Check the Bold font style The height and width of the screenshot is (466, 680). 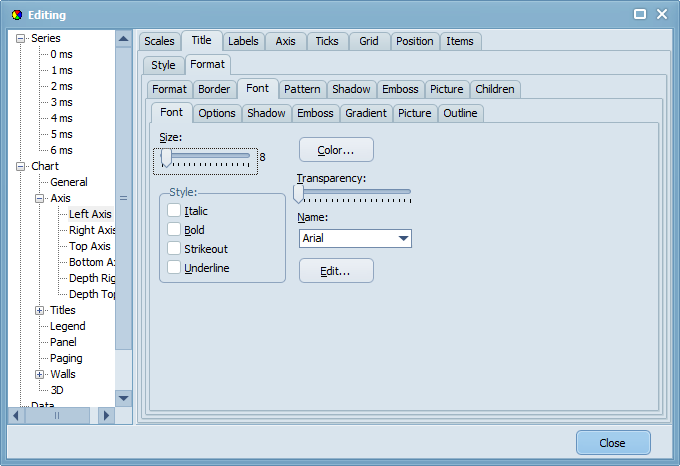[174, 230]
